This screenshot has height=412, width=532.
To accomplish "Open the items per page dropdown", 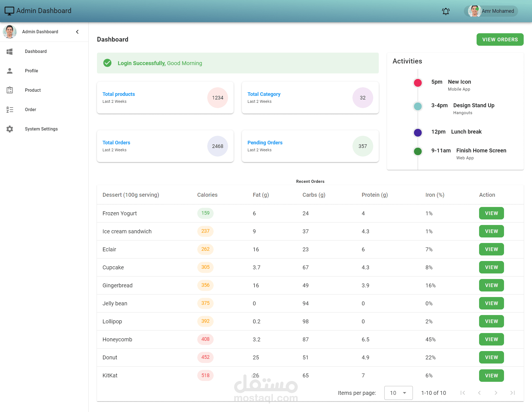I will (x=398, y=393).
